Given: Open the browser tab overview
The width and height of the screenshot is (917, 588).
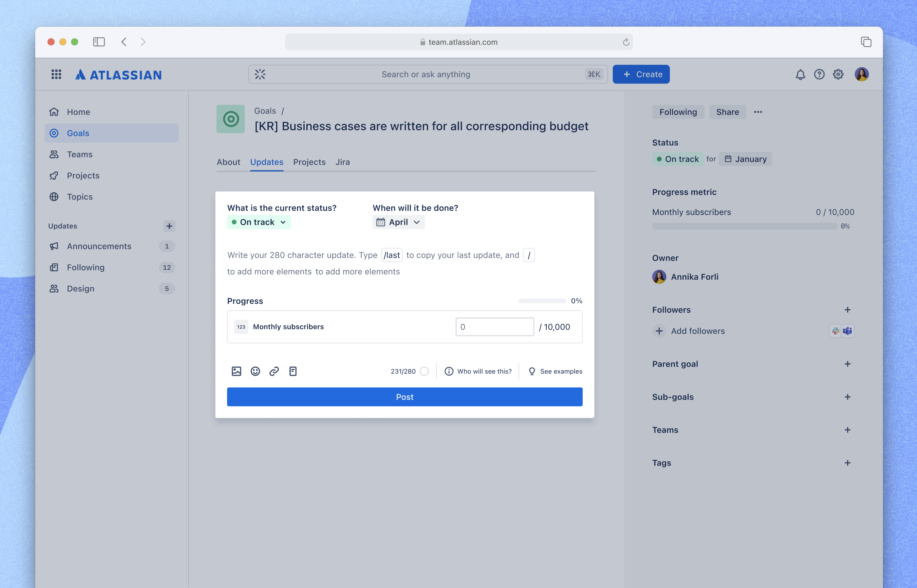Looking at the screenshot, I should (866, 42).
